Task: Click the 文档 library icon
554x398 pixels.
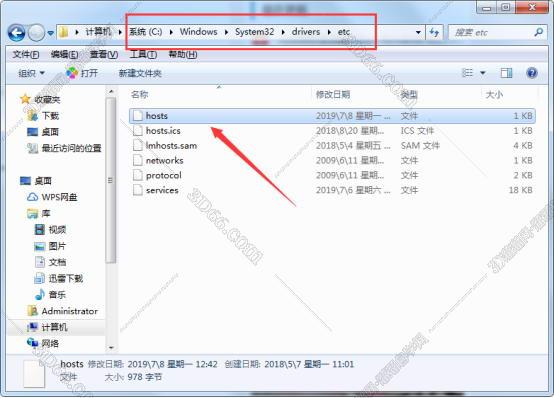Action: 40,262
